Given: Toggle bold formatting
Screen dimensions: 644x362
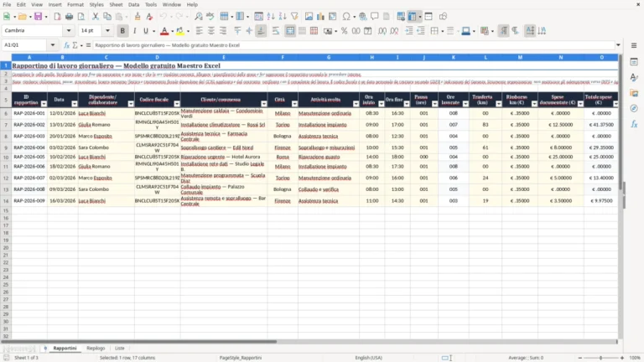Looking at the screenshot, I should (x=122, y=31).
